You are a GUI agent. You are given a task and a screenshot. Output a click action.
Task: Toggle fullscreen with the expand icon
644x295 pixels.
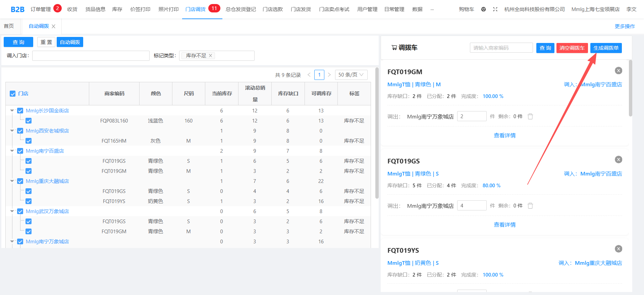coord(495,9)
